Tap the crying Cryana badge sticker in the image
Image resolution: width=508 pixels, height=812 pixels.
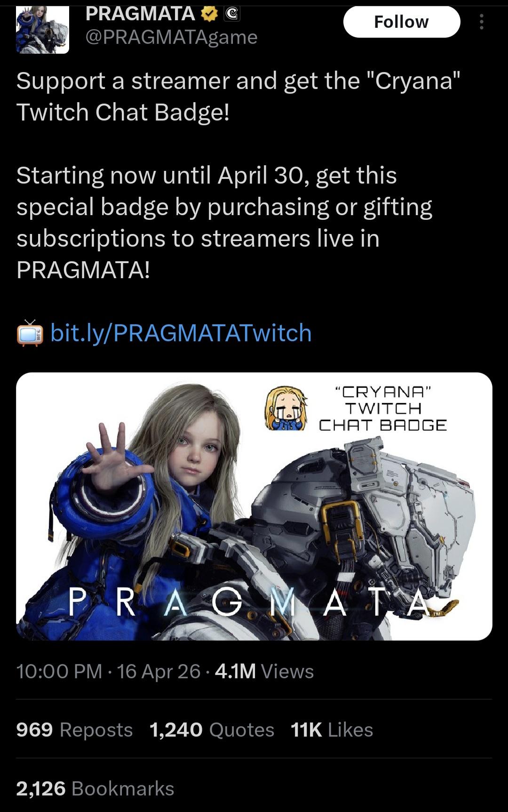coord(286,408)
